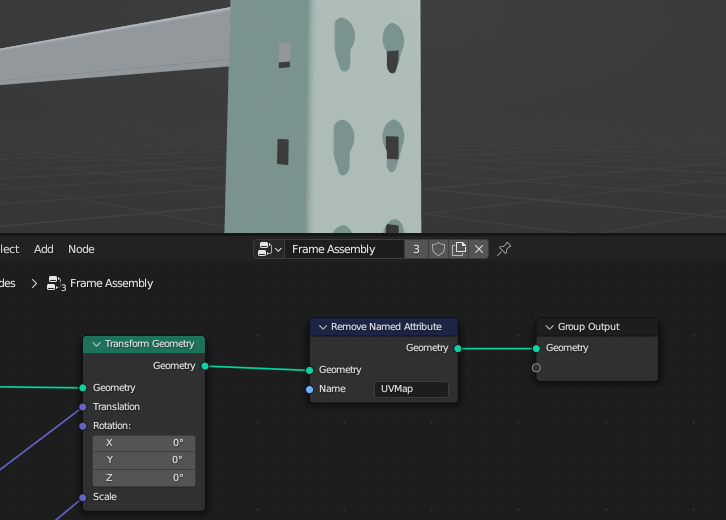Click the breadcrumb arrow separator

[34, 283]
